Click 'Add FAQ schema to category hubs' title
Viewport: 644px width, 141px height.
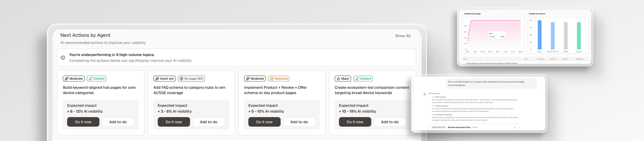pos(189,90)
